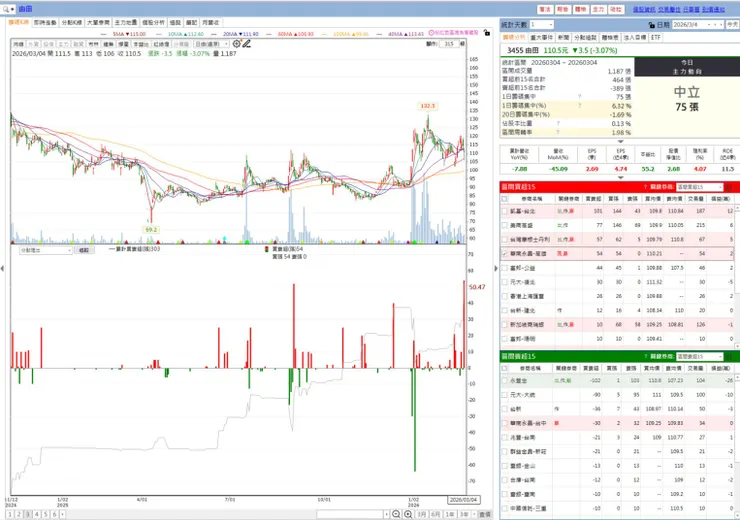
Task: Select the pencil drawing tool
Action: [246, 44]
